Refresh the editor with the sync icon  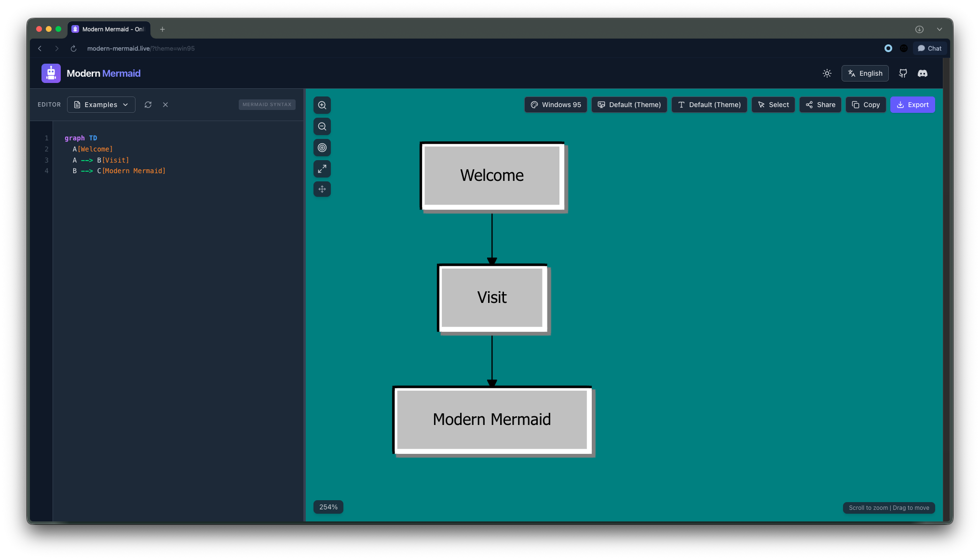tap(148, 105)
